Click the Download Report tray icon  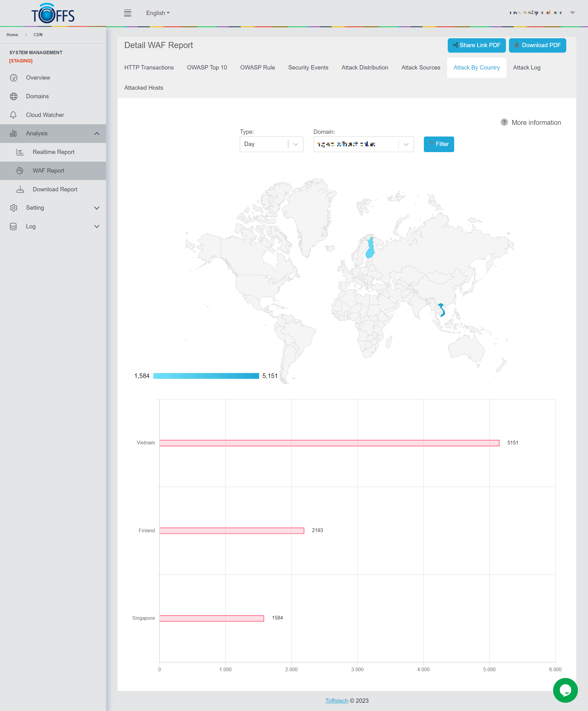[20, 189]
